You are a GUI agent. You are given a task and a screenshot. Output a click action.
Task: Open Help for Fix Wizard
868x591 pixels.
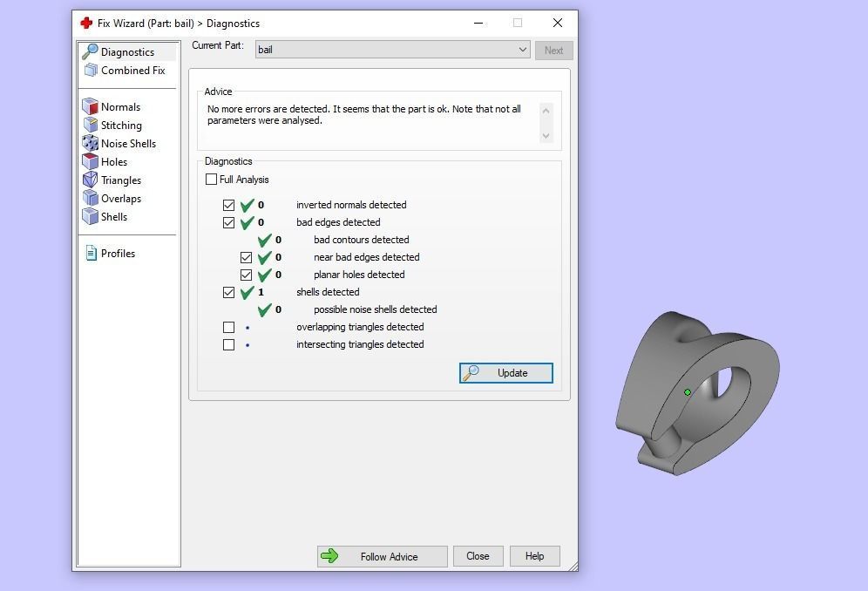click(x=535, y=556)
